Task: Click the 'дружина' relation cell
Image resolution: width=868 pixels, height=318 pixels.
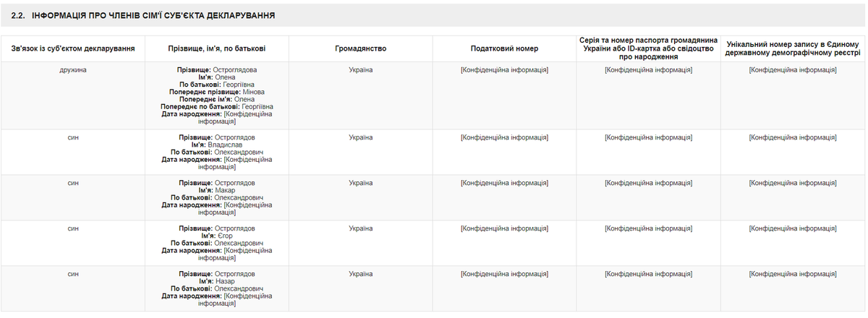Action: point(72,70)
